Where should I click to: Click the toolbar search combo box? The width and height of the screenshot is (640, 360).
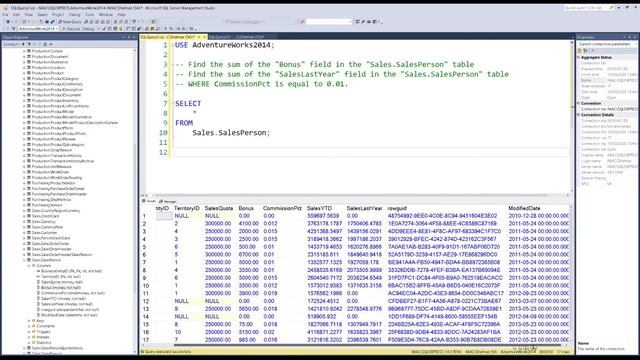tap(329, 22)
